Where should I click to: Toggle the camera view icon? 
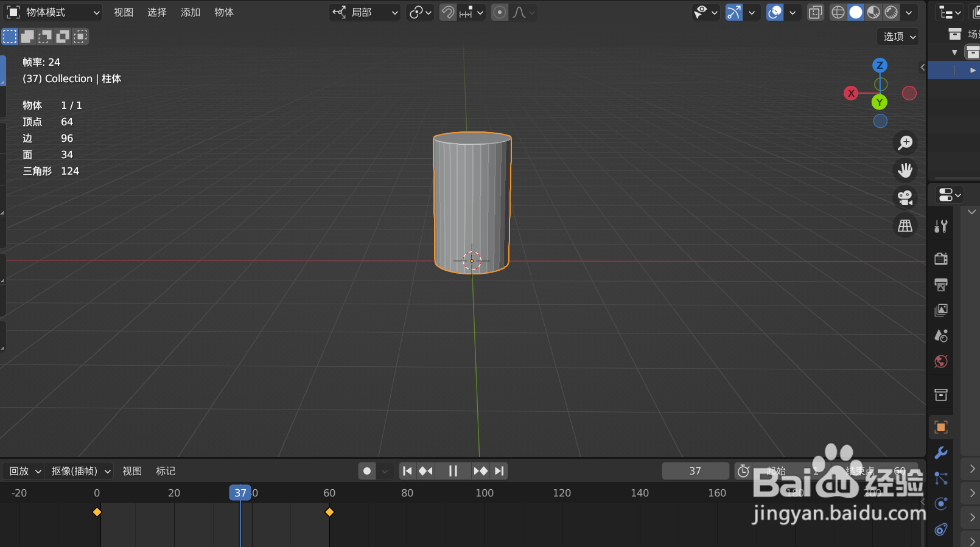[905, 198]
